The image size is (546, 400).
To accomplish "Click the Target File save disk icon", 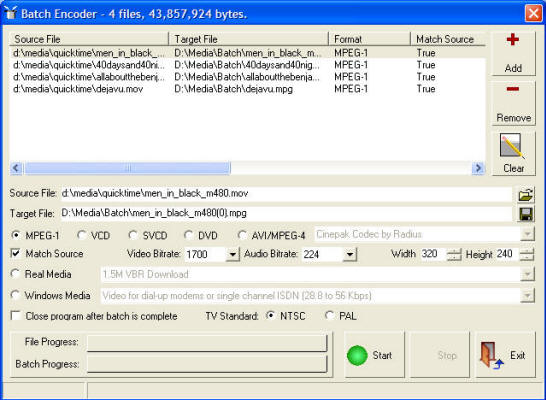I will (526, 214).
